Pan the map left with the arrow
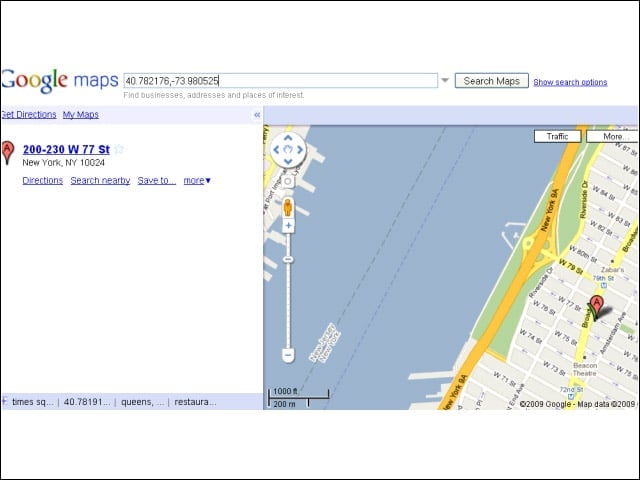 tap(276, 150)
